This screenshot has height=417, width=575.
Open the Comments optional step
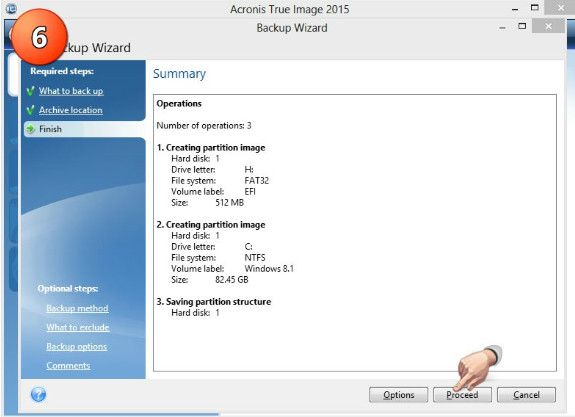tap(68, 365)
